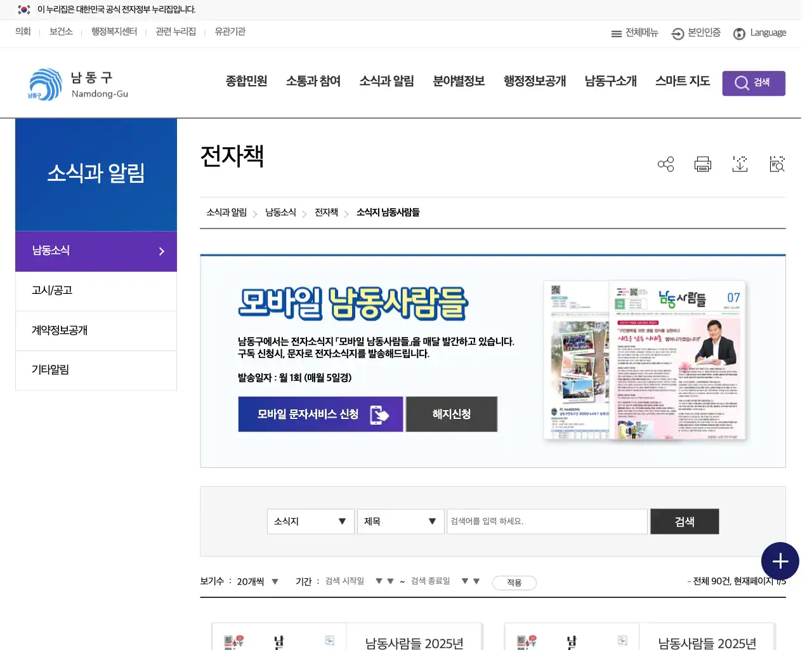Select the print icon on the 전자책 page

[x=702, y=164]
